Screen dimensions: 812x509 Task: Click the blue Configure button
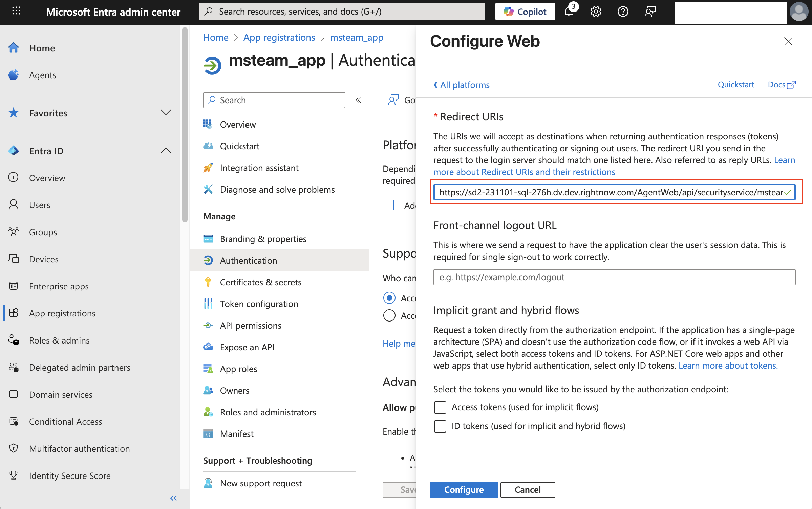tap(463, 490)
